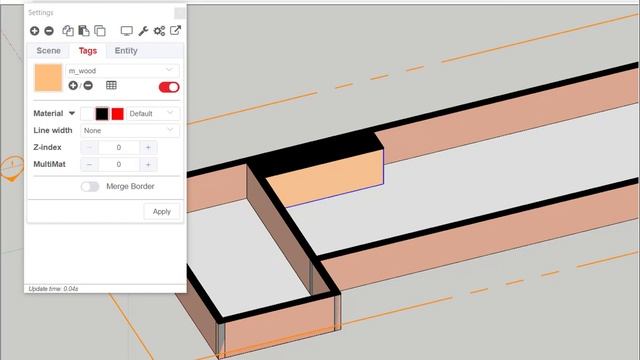
Task: Close the Settings panel
Action: pyautogui.click(x=180, y=13)
